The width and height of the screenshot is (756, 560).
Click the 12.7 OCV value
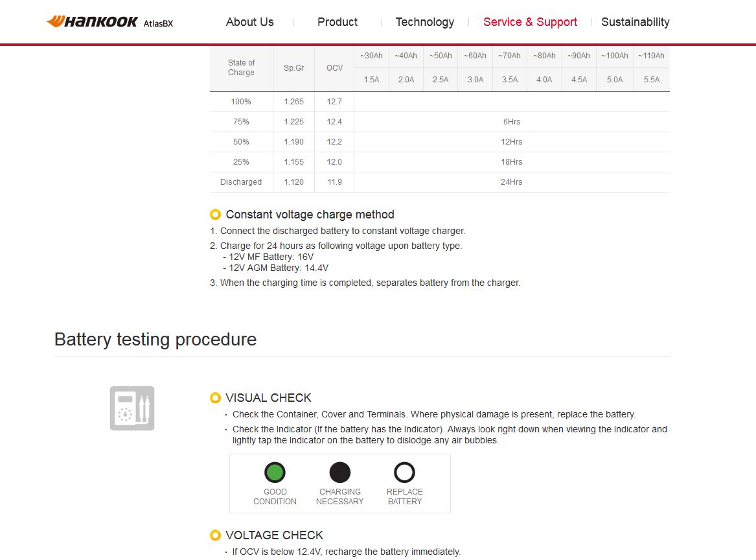[x=334, y=102]
